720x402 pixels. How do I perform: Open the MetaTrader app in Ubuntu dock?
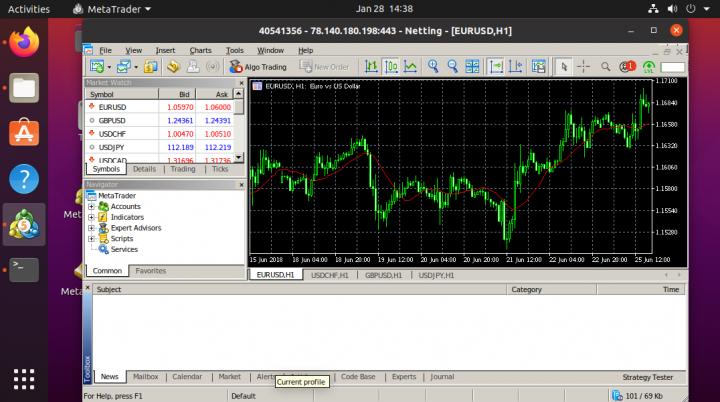(x=23, y=225)
